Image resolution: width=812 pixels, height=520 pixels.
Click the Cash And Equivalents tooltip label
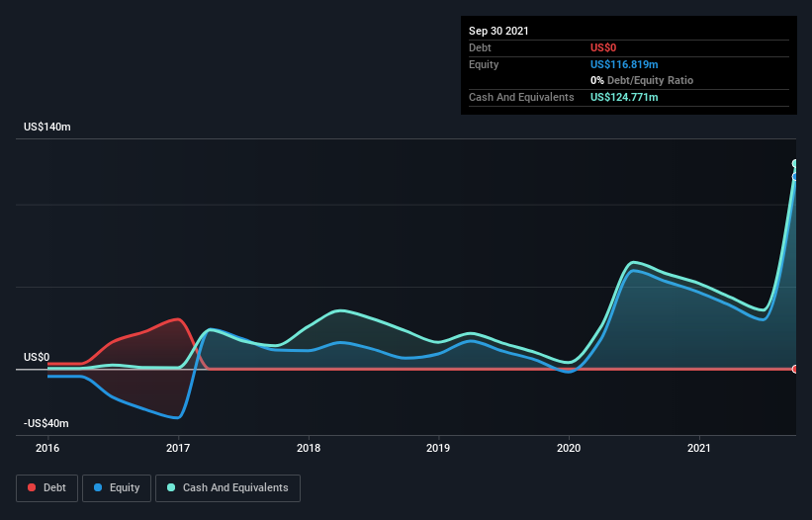point(521,97)
